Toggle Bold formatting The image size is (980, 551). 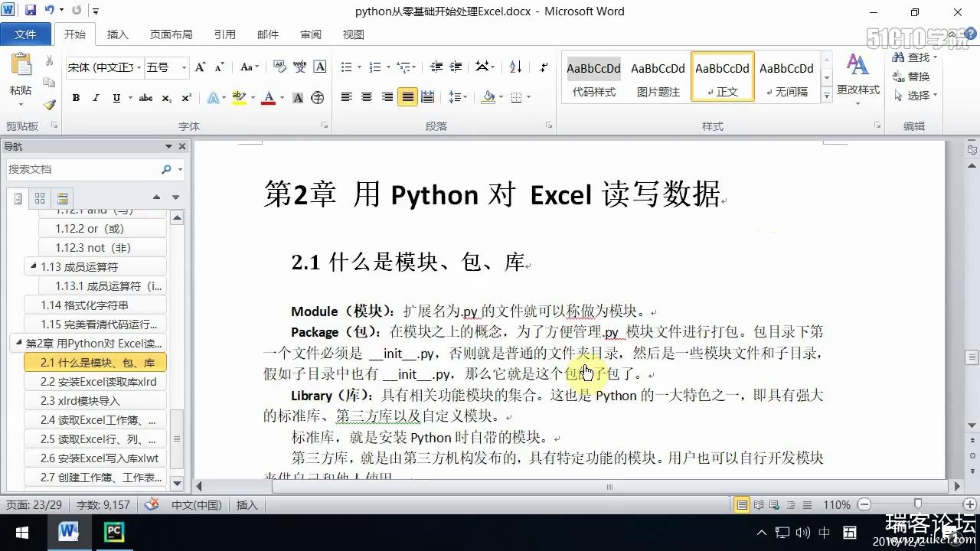[76, 98]
